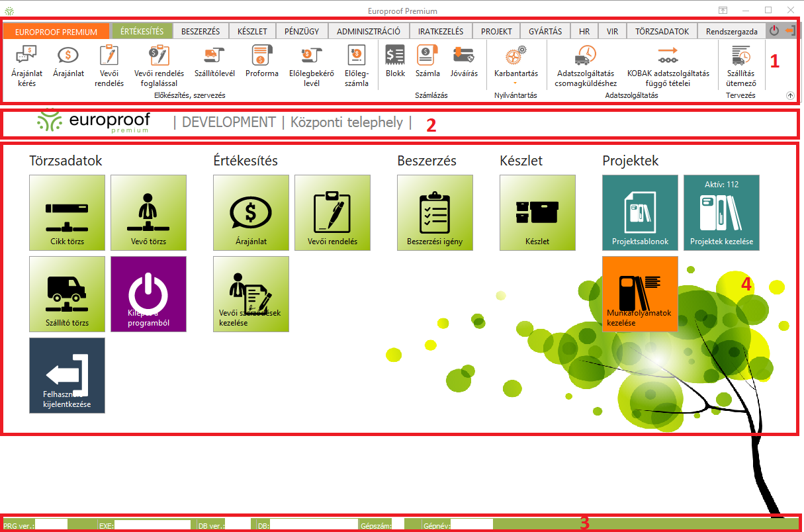
Task: Switch to the PÉNZÜGY tab
Action: point(302,31)
